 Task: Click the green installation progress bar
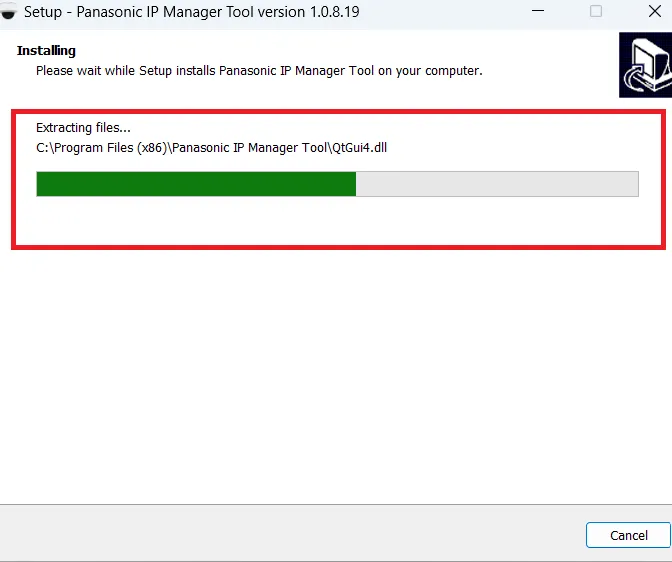(x=337, y=184)
